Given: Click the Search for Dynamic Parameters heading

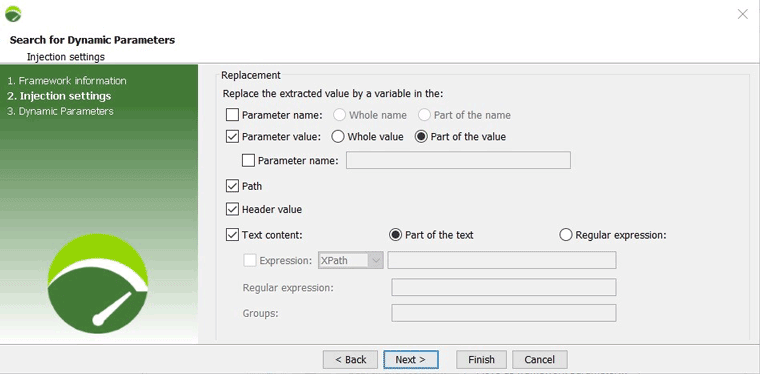Looking at the screenshot, I should [x=92, y=40].
